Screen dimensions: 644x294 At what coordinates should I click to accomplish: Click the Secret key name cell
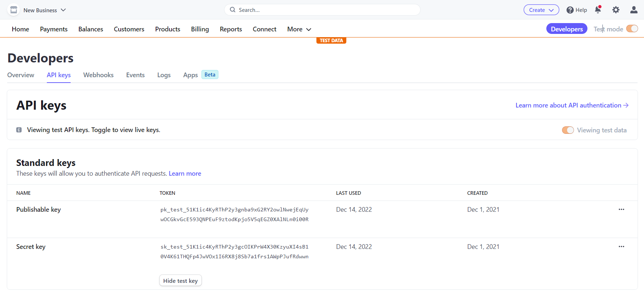[31, 247]
